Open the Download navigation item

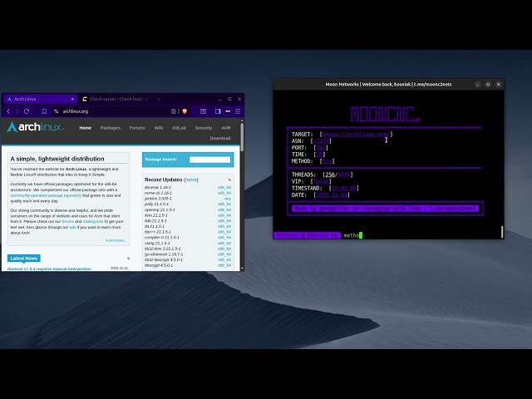tap(219, 138)
